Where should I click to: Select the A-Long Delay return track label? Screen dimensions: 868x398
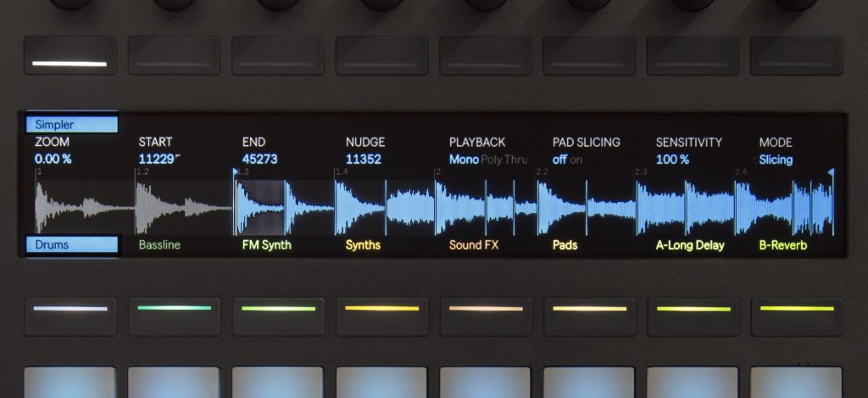(690, 245)
